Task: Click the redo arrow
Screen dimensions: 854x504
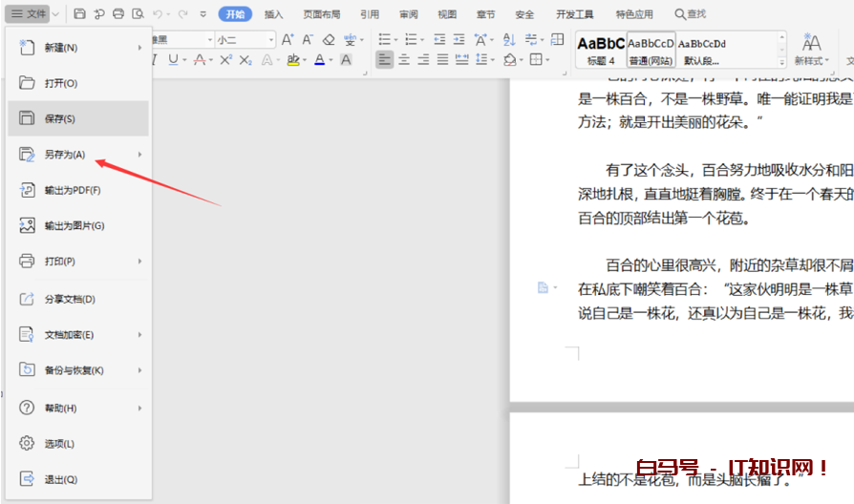Action: click(x=183, y=14)
